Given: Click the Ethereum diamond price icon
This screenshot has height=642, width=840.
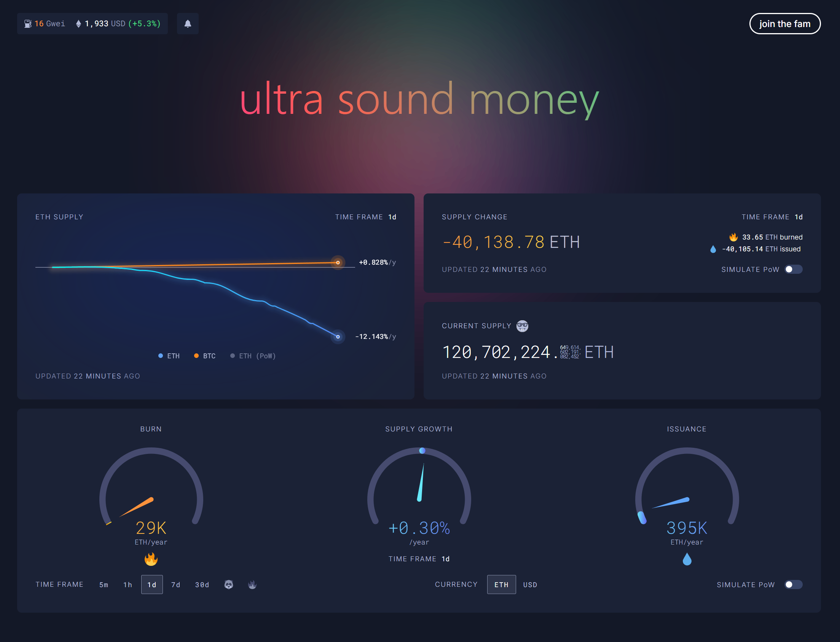Looking at the screenshot, I should tap(78, 24).
